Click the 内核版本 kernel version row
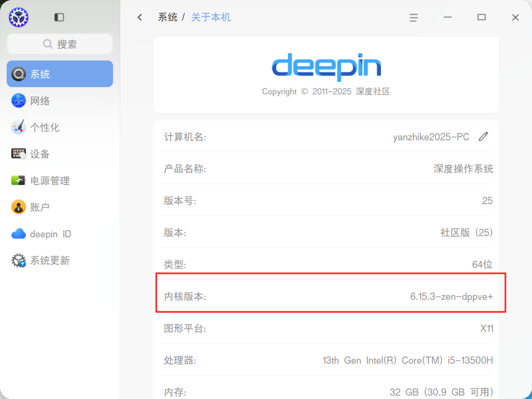The image size is (532, 399). click(x=327, y=296)
